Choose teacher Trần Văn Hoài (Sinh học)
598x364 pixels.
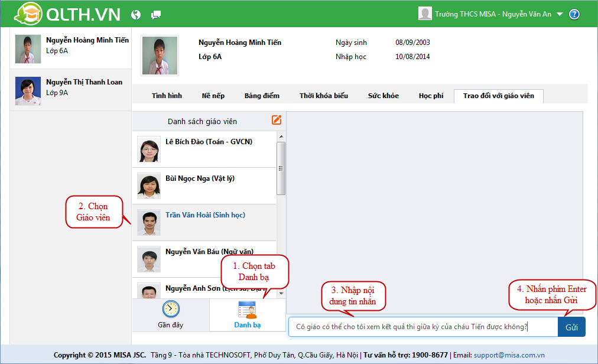(204, 223)
